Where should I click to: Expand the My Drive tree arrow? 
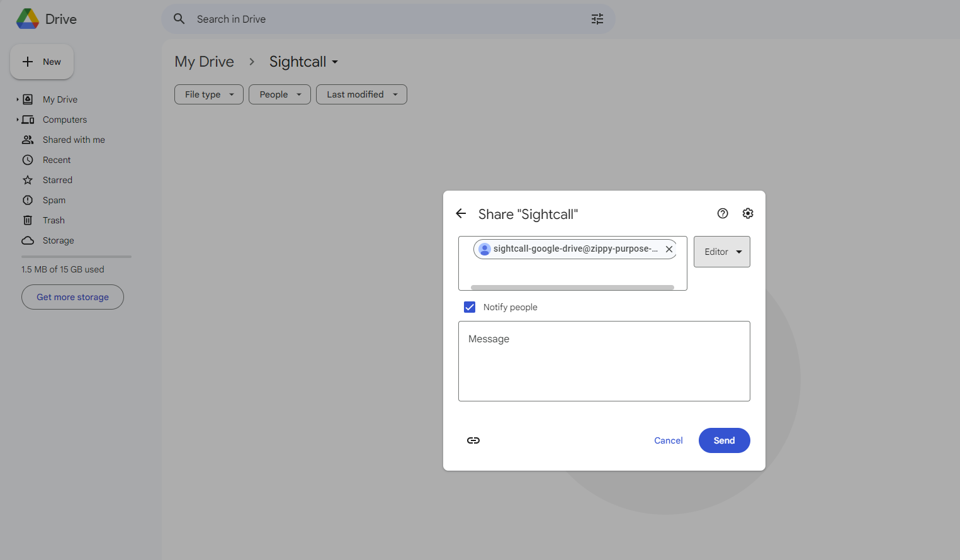point(18,99)
